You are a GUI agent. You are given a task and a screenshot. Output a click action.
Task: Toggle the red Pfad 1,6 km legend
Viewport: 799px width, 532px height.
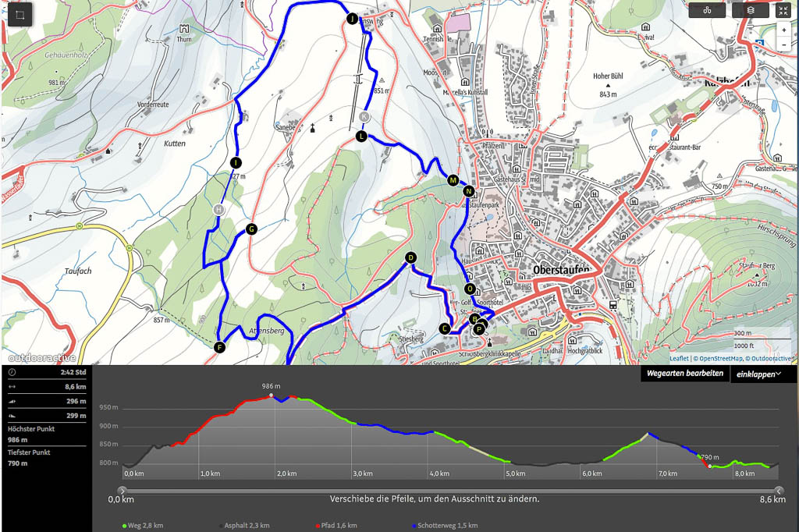tap(336, 526)
